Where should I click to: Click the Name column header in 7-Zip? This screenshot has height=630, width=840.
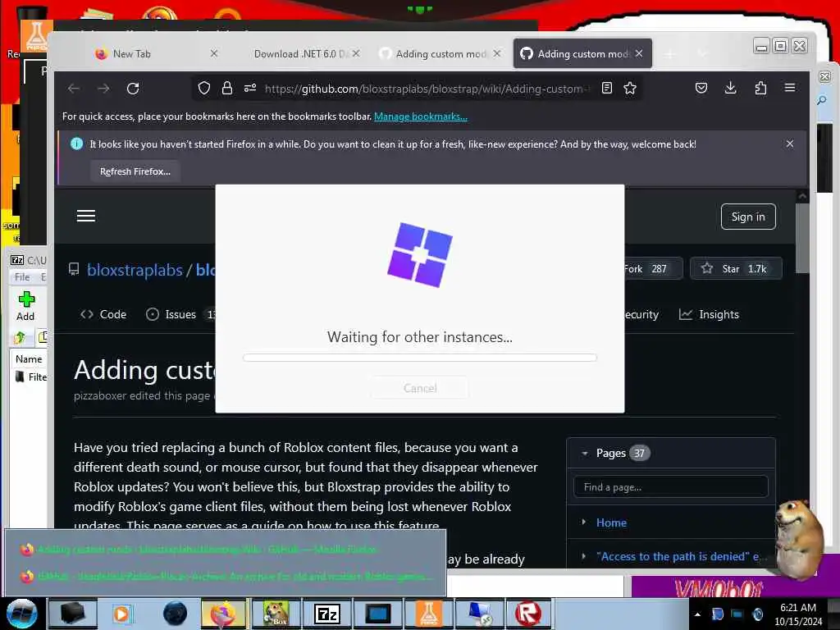[x=29, y=359]
